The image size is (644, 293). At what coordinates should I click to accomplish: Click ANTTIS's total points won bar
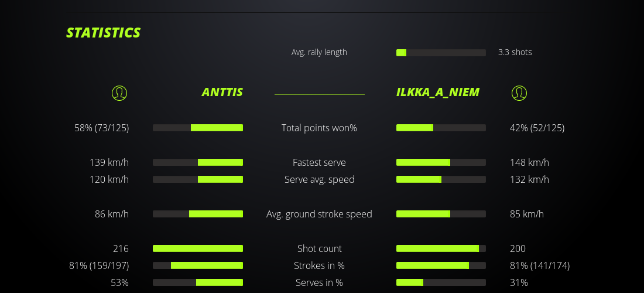tap(198, 128)
